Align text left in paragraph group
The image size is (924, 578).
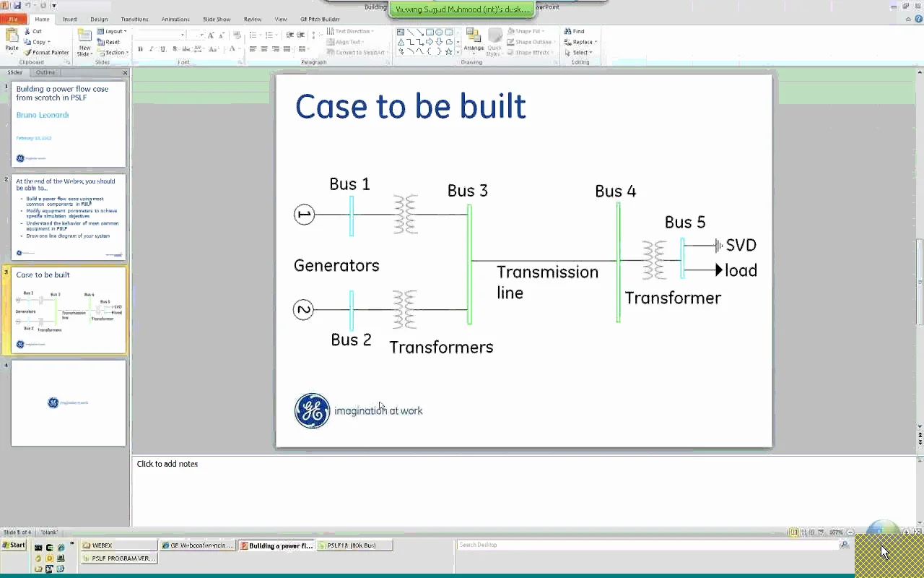click(x=253, y=49)
